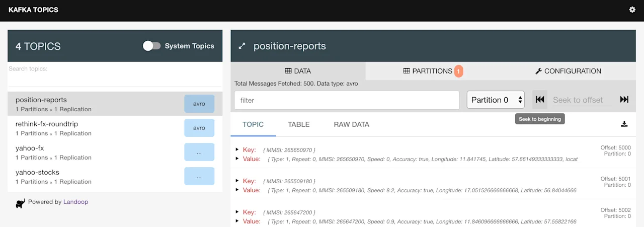Viewport: 644px width, 227px height.
Task: Select the yahoo-stocks topic
Action: pyautogui.click(x=115, y=176)
